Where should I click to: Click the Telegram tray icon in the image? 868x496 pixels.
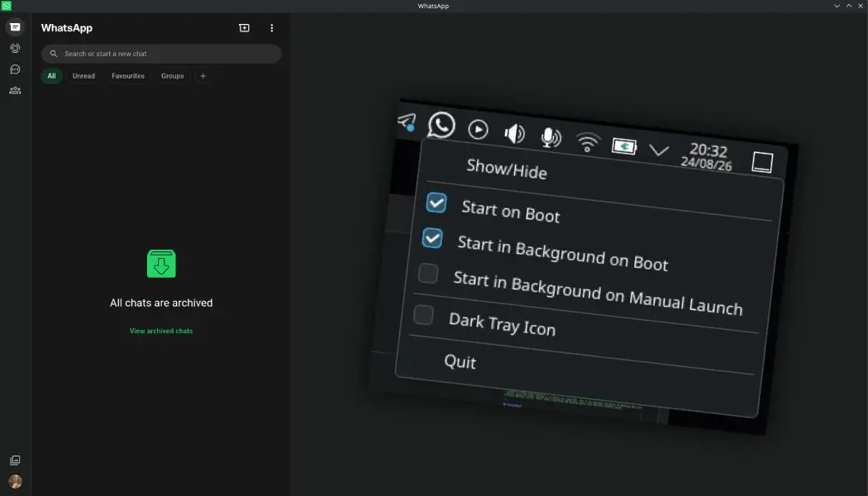coord(407,122)
